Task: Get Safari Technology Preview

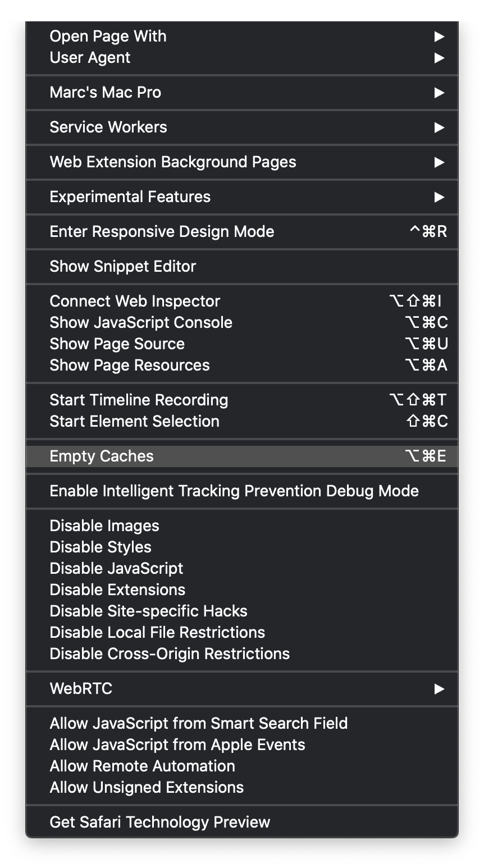Action: click(x=160, y=823)
